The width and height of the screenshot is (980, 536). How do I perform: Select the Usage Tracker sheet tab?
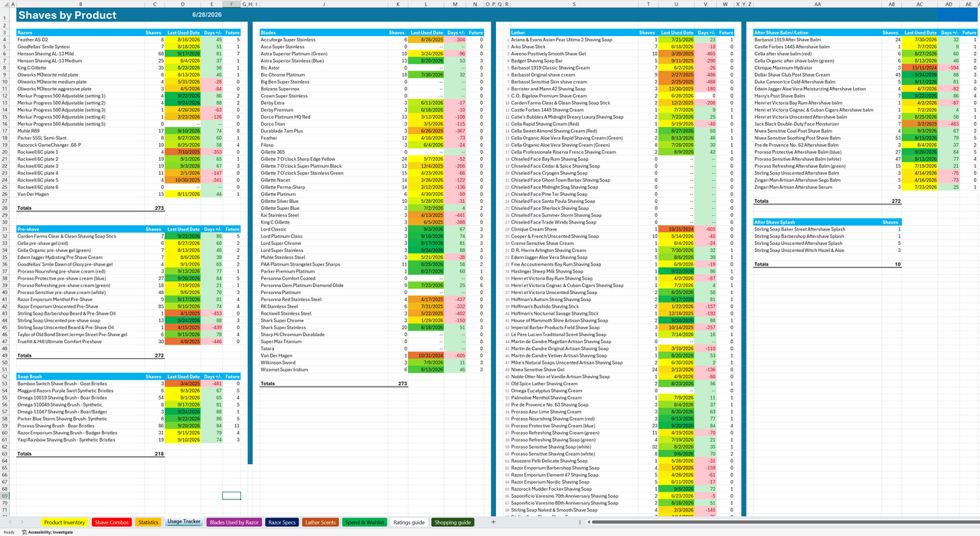(183, 522)
